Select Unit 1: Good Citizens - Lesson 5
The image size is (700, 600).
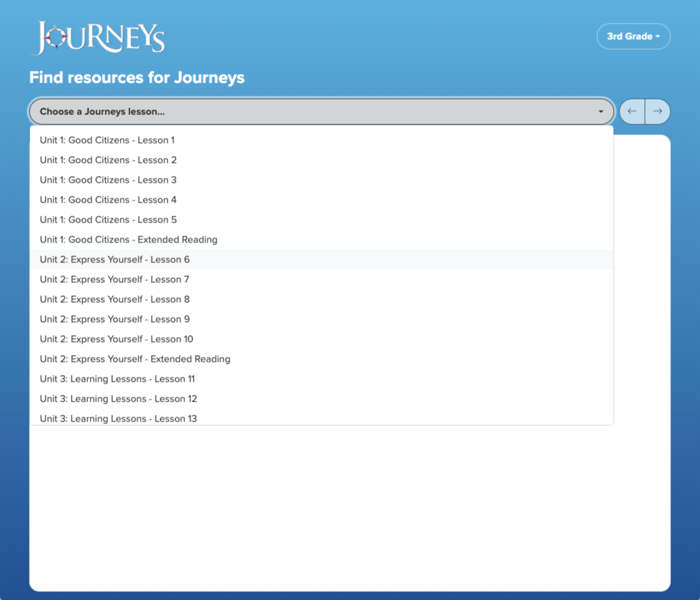pyautogui.click(x=322, y=220)
